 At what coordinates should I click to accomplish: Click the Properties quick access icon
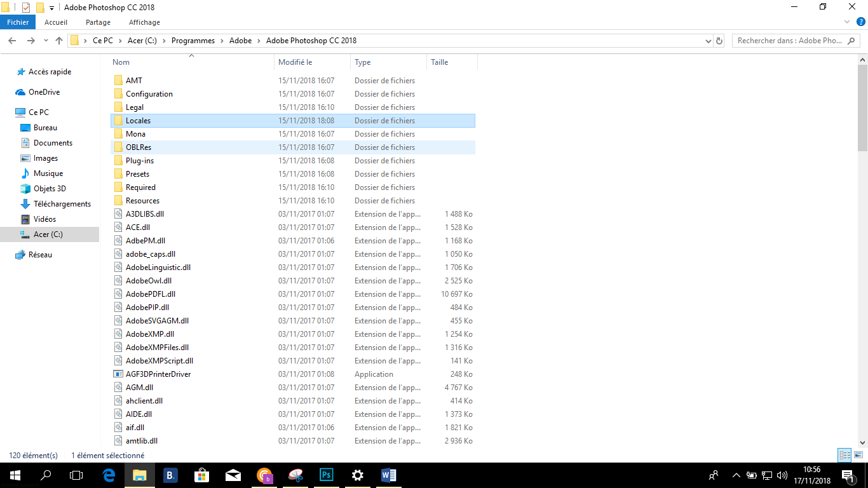[26, 8]
